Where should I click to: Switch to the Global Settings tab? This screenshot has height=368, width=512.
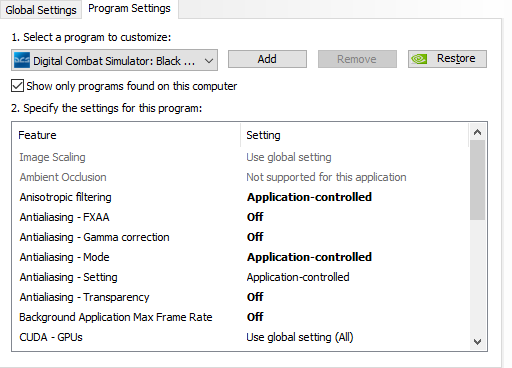[x=41, y=10]
